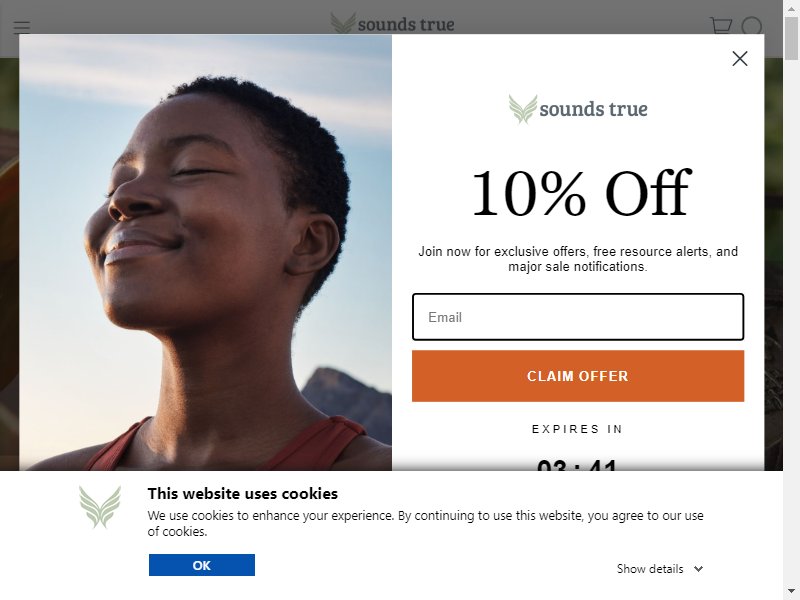Click the chevron next to Show details
Image resolution: width=800 pixels, height=600 pixels.
point(698,568)
